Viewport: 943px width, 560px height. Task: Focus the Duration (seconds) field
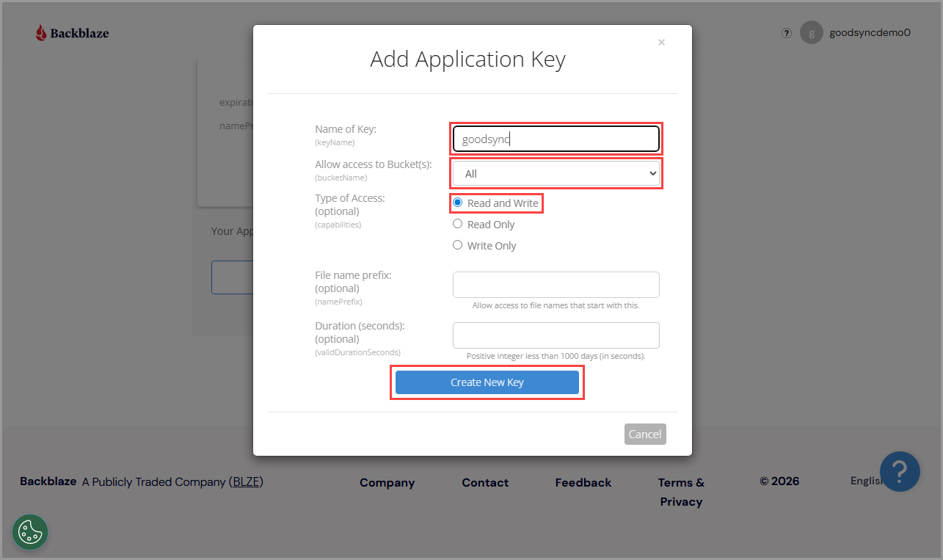(x=556, y=335)
